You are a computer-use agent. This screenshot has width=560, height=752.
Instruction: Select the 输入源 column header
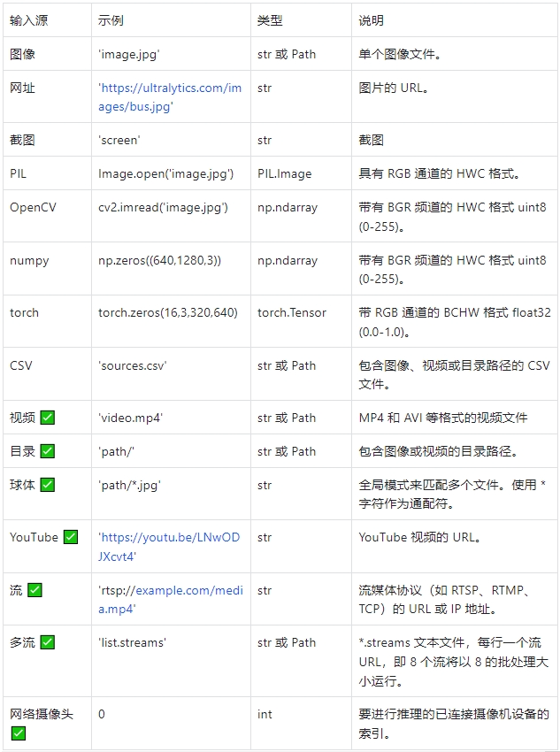click(29, 20)
